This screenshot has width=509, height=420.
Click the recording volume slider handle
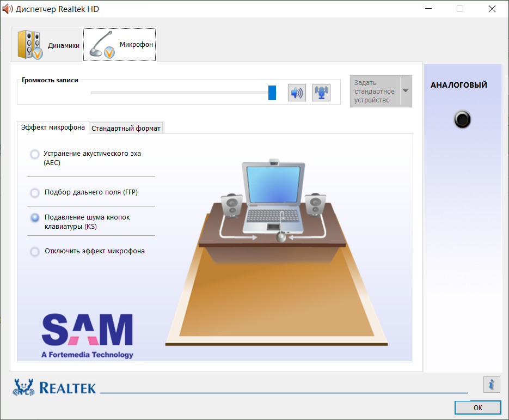click(272, 93)
